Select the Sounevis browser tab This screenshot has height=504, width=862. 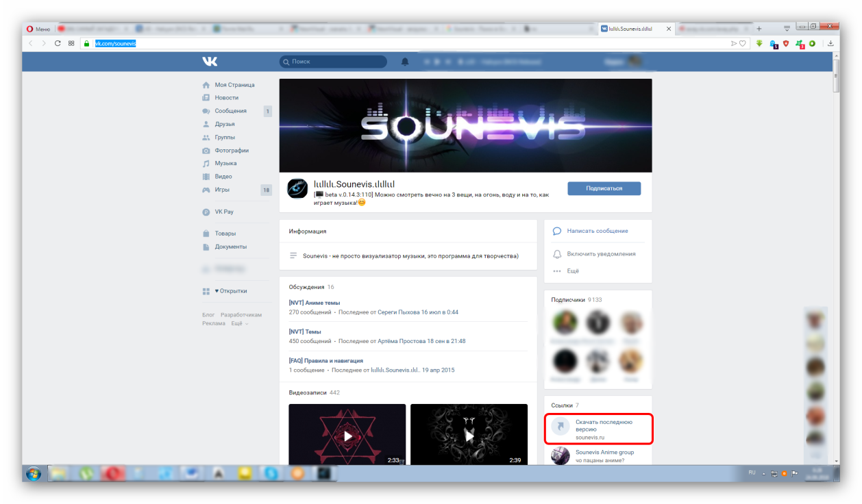tap(635, 29)
